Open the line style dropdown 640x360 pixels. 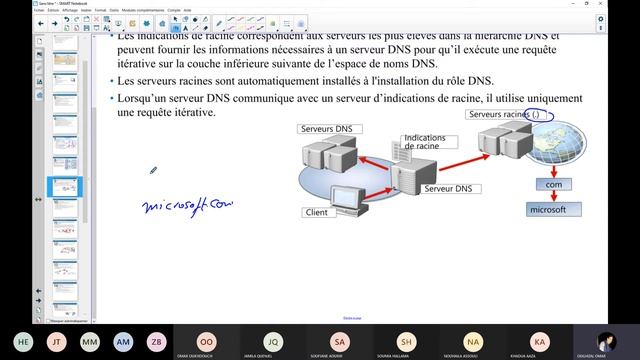coord(287,24)
